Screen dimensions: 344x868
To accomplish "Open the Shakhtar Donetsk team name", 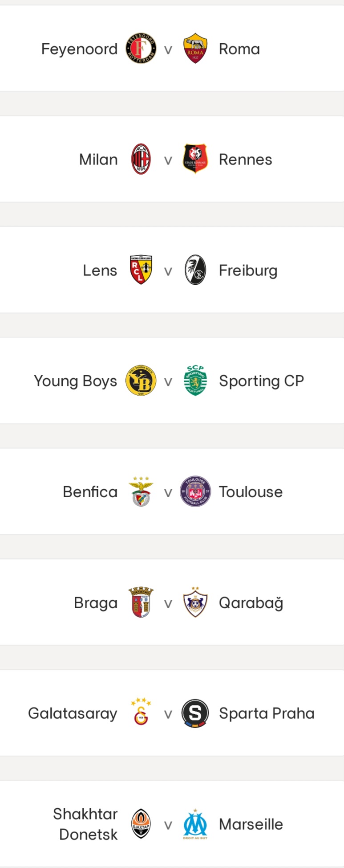I will pyautogui.click(x=85, y=824).
